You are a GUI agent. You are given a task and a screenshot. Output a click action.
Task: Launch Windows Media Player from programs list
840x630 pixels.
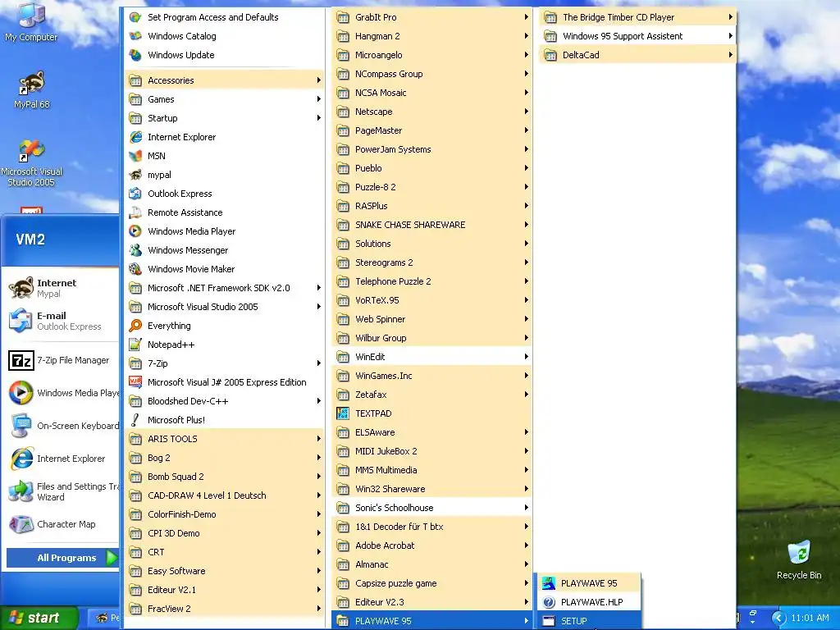[224, 231]
